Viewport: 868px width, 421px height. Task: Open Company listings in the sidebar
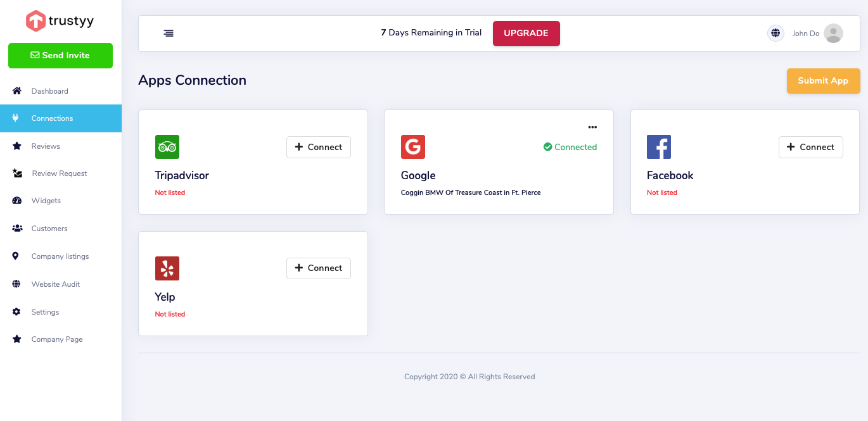click(60, 256)
